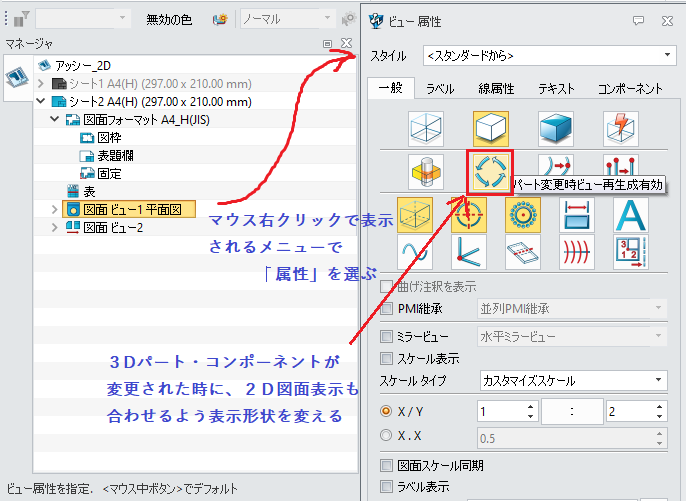The width and height of the screenshot is (686, 501).
Task: Click the numbered 3-1-2 grid icon
Action: [x=631, y=252]
